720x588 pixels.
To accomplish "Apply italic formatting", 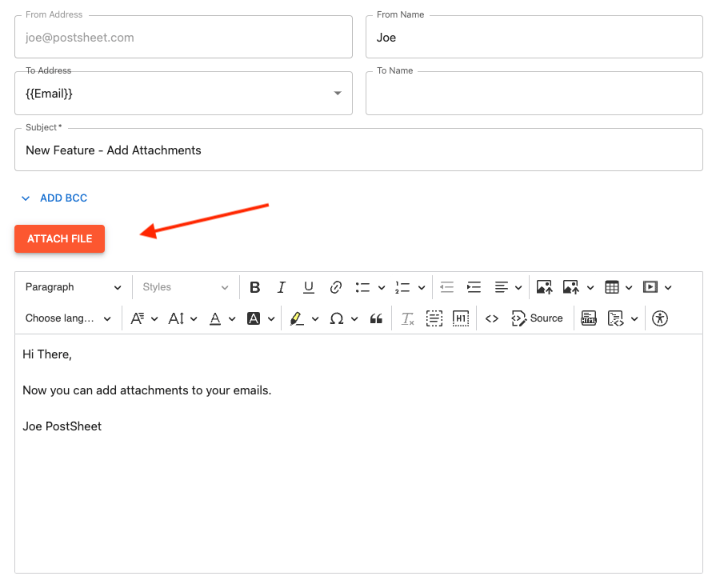I will point(282,286).
